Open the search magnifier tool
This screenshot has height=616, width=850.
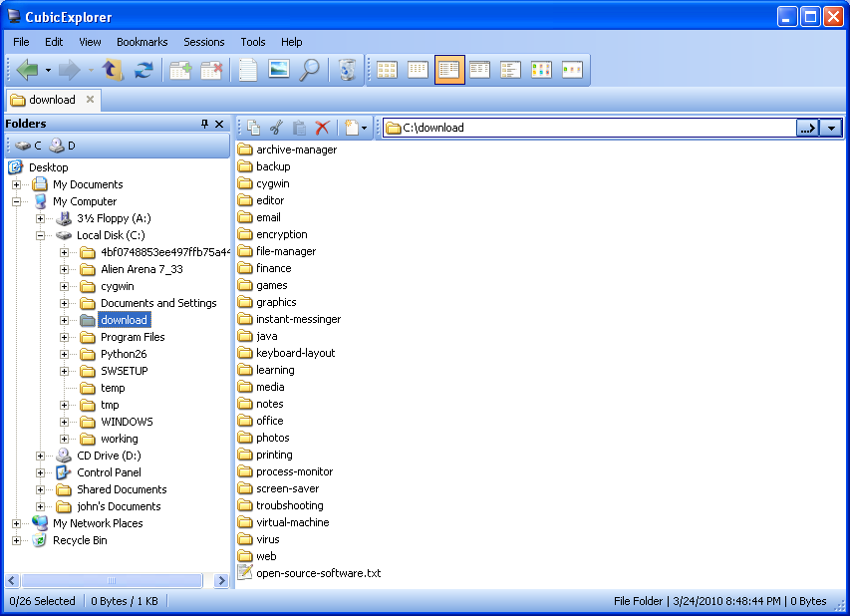click(x=310, y=70)
